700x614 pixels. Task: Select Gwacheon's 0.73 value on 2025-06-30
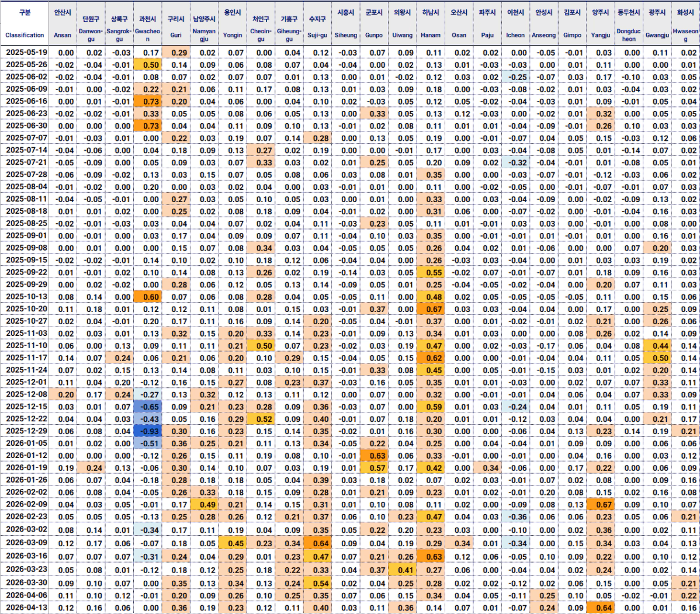point(148,126)
